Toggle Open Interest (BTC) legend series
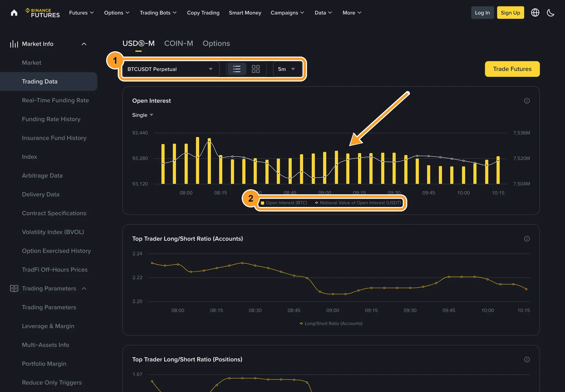The width and height of the screenshot is (565, 392). [x=284, y=203]
